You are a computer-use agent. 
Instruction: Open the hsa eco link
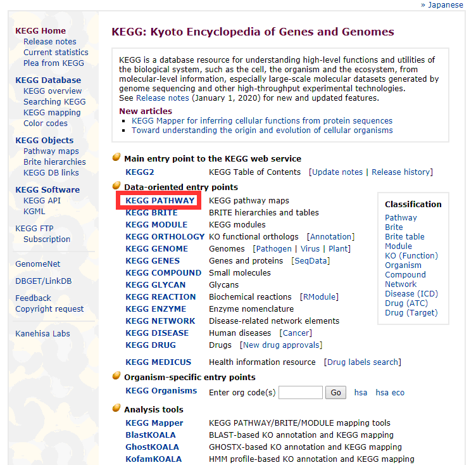[x=390, y=393]
